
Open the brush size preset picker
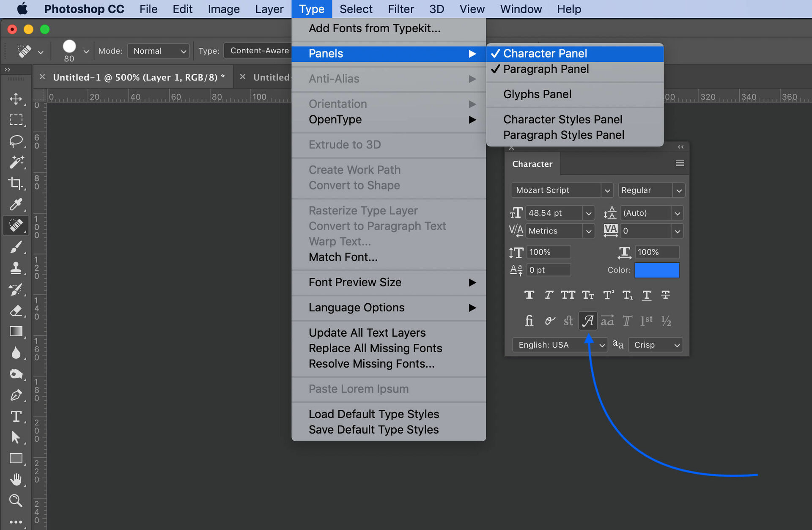point(86,52)
